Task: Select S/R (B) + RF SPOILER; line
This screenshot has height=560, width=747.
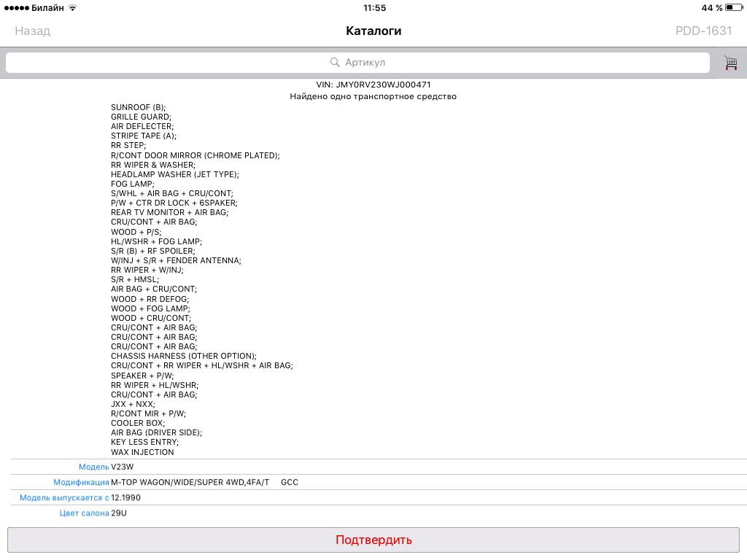Action: point(153,252)
